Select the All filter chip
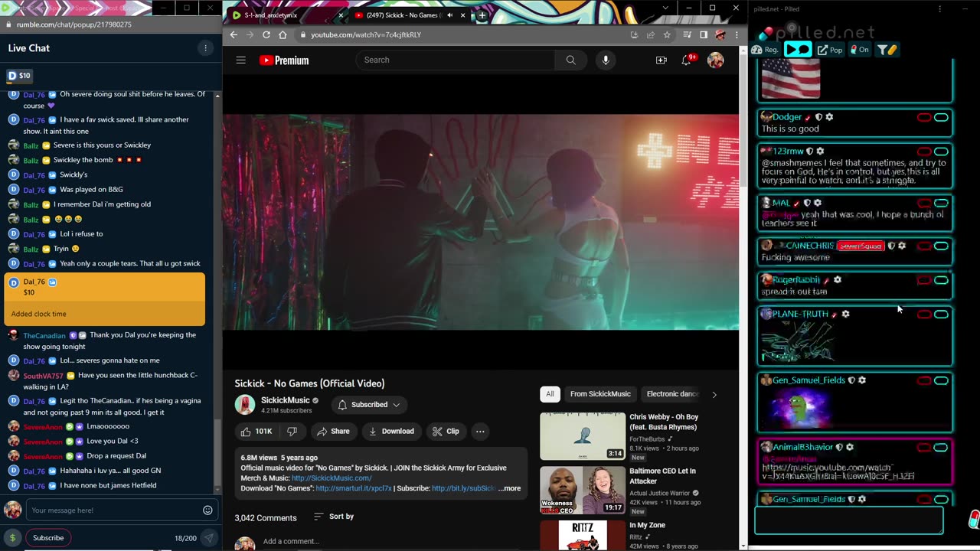 pos(550,394)
